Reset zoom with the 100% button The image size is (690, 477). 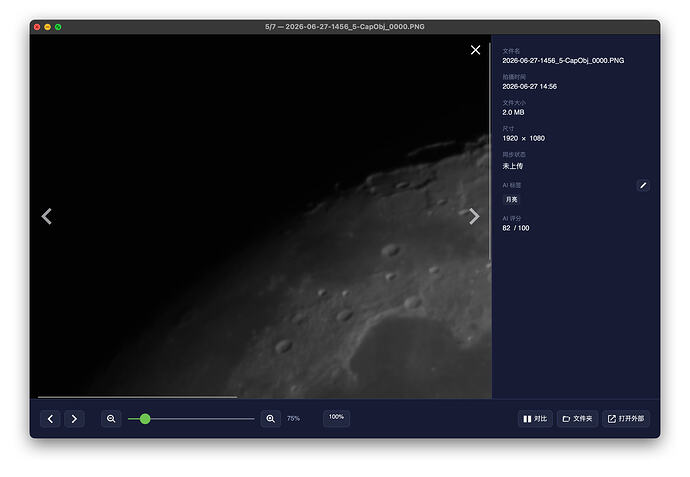coord(336,417)
